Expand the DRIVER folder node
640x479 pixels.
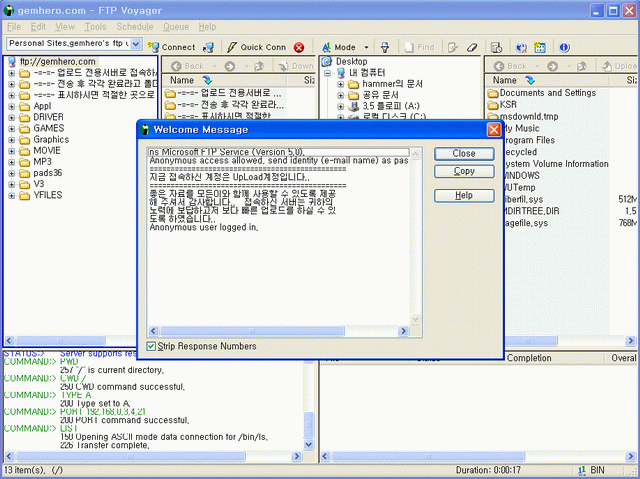click(11, 118)
